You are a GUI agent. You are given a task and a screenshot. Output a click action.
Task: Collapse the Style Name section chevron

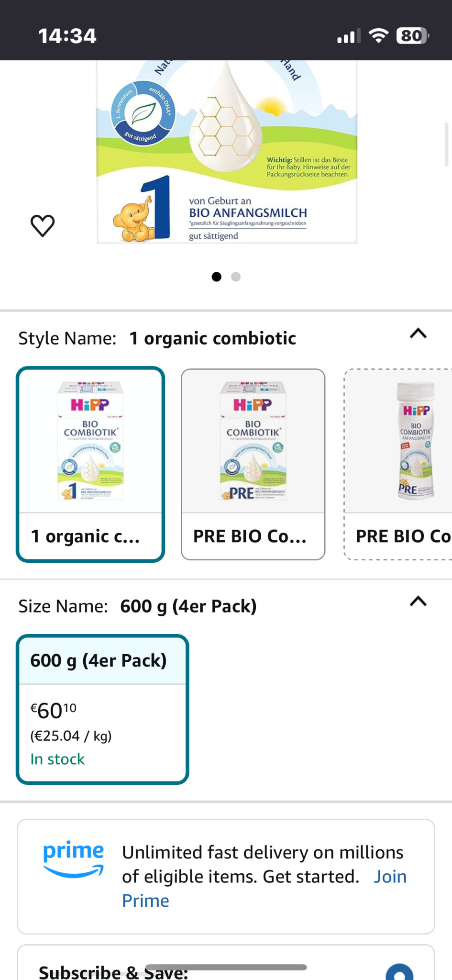[x=418, y=334]
